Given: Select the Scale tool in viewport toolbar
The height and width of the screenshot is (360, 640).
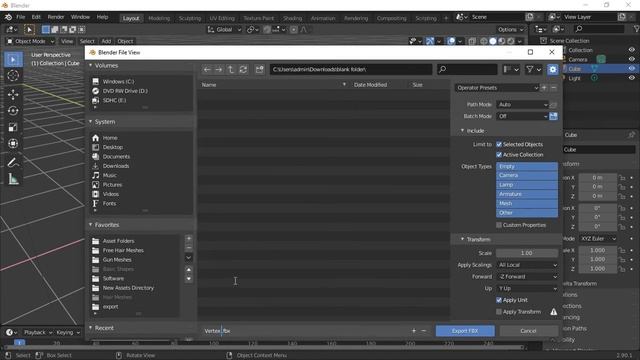Looking at the screenshot, I should [x=13, y=127].
